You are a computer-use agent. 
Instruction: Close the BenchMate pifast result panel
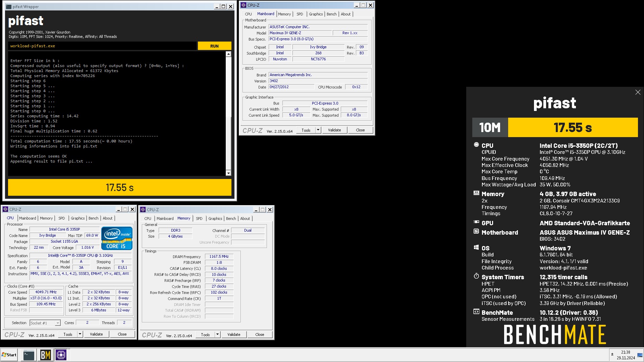638,92
